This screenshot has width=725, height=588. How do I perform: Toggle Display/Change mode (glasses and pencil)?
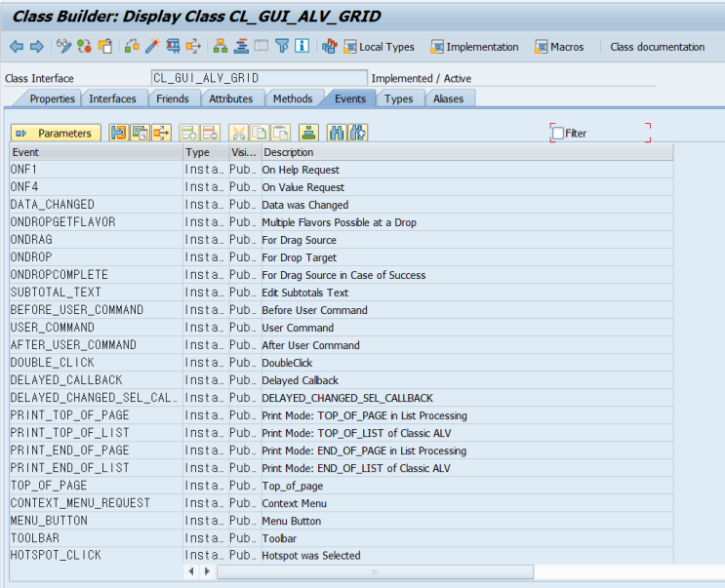63,46
